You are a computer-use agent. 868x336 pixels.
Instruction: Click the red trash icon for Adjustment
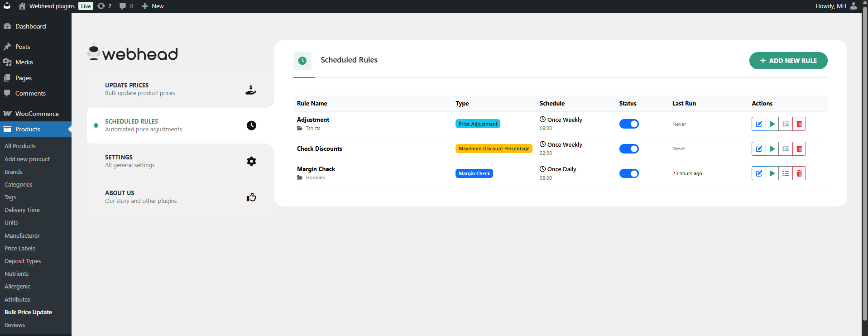tap(799, 124)
